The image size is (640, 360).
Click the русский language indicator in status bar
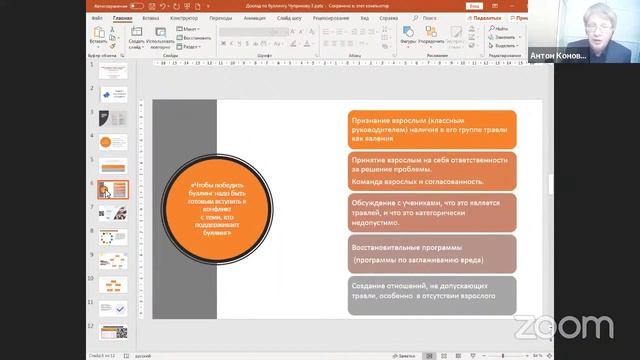click(143, 356)
